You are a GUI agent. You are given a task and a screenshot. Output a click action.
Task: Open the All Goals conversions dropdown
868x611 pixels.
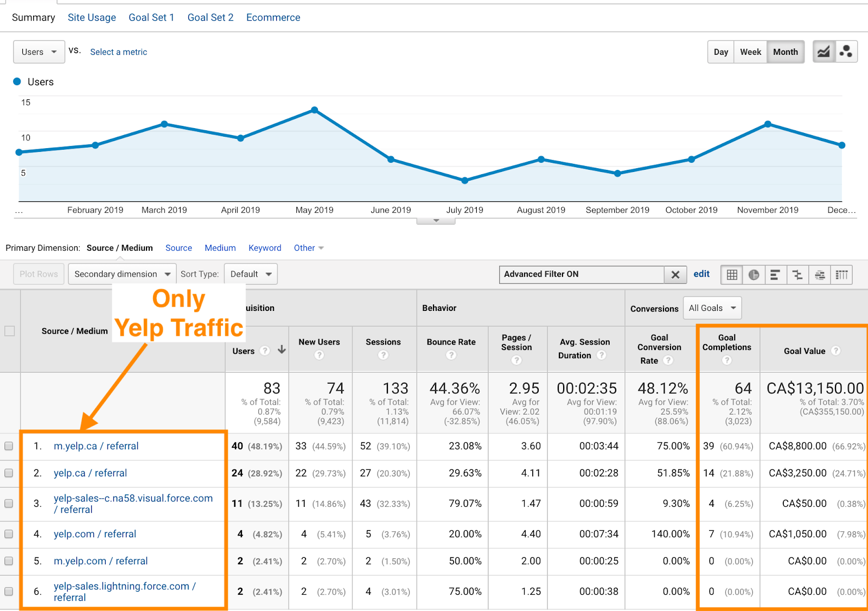pos(712,308)
